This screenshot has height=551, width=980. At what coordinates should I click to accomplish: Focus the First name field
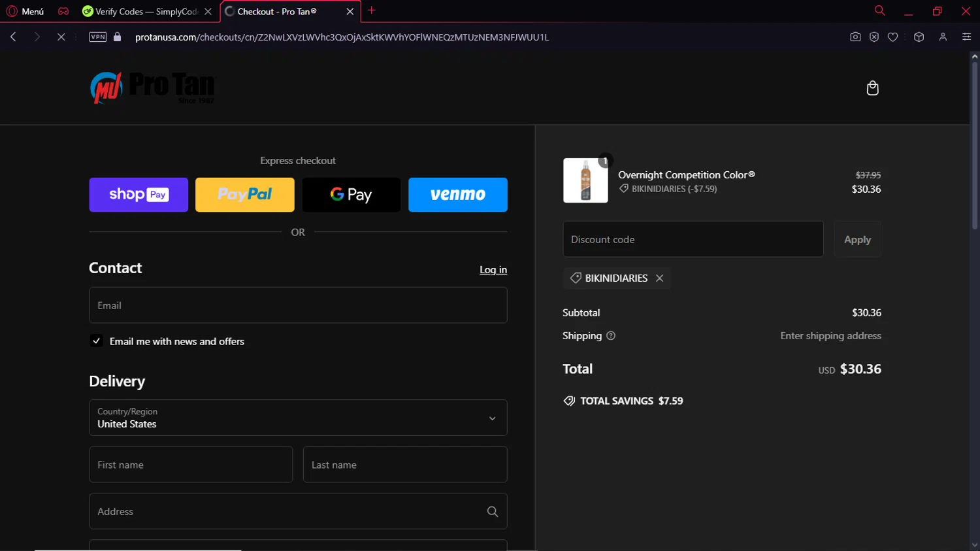click(191, 465)
